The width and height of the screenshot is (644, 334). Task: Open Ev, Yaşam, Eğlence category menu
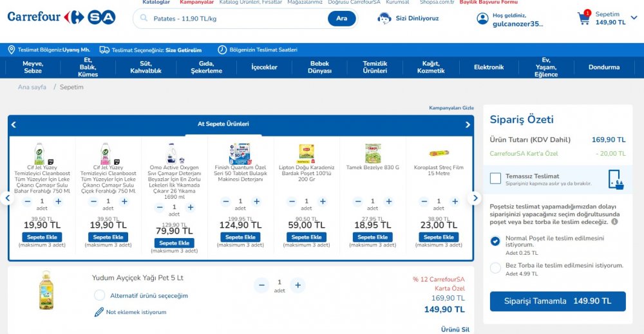pyautogui.click(x=546, y=68)
